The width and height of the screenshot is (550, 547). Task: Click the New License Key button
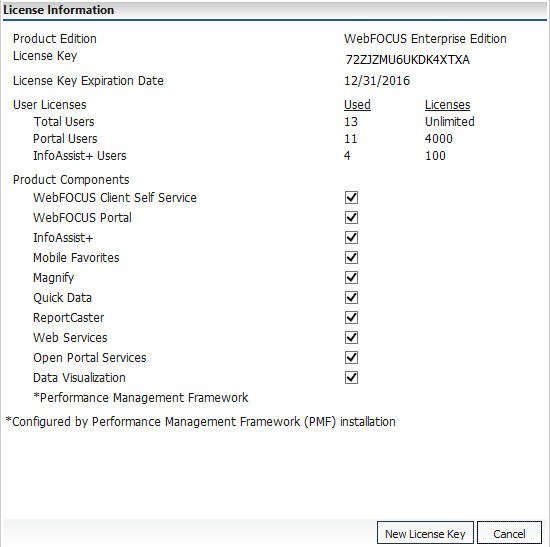(425, 533)
